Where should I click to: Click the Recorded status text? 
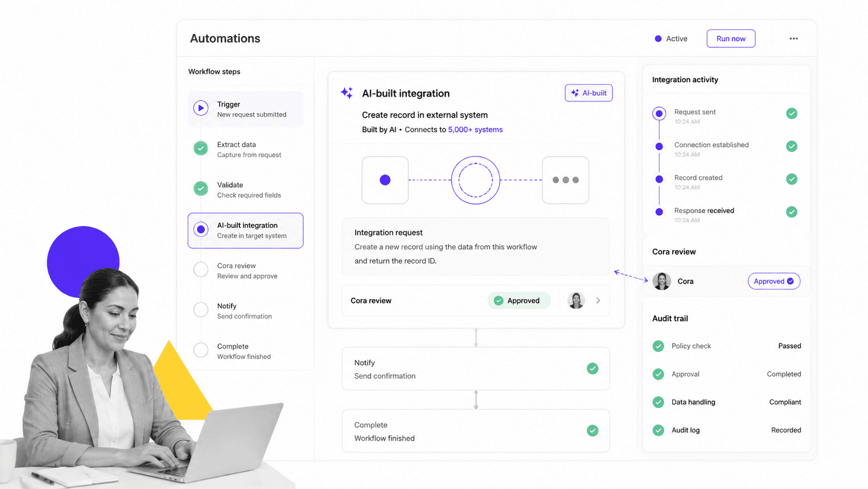(x=786, y=430)
